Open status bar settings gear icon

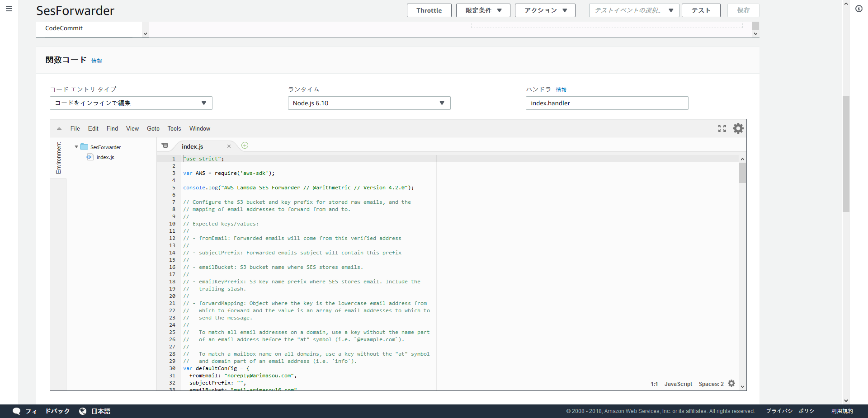pyautogui.click(x=731, y=384)
